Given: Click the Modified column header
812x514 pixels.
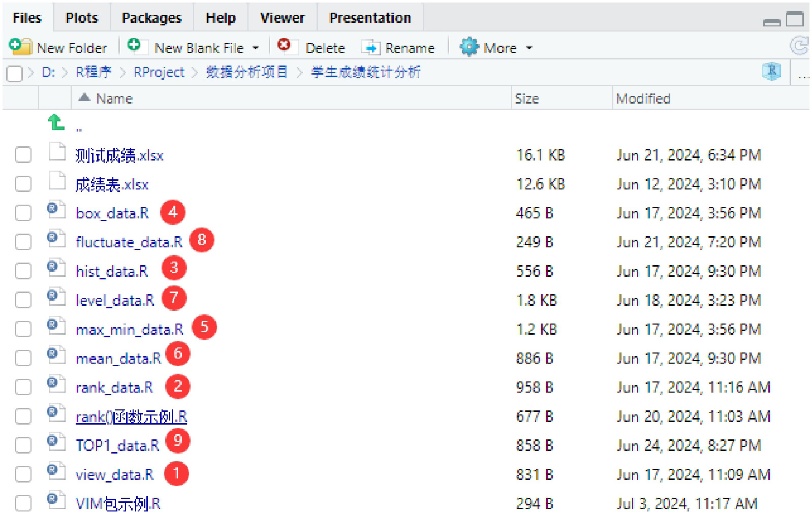Looking at the screenshot, I should tap(643, 99).
